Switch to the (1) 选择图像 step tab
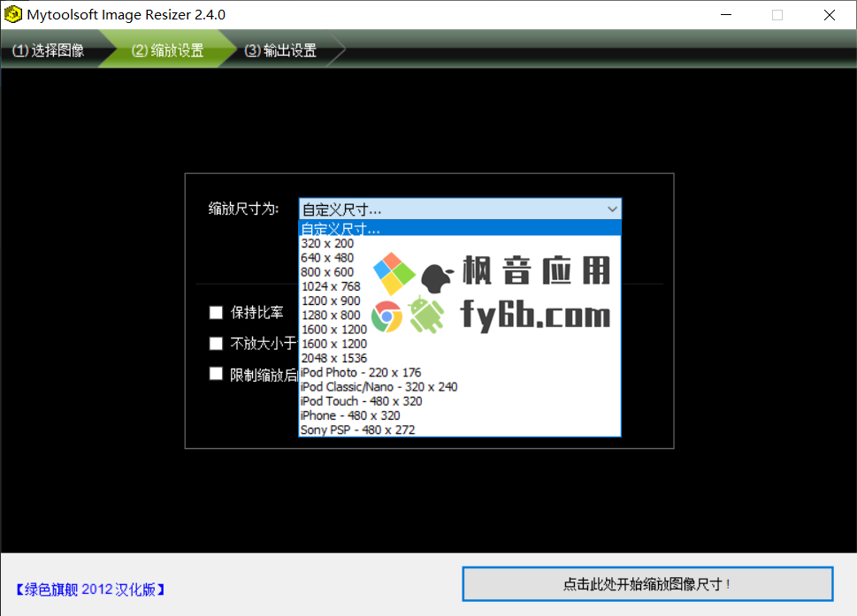The image size is (857, 616). (49, 50)
